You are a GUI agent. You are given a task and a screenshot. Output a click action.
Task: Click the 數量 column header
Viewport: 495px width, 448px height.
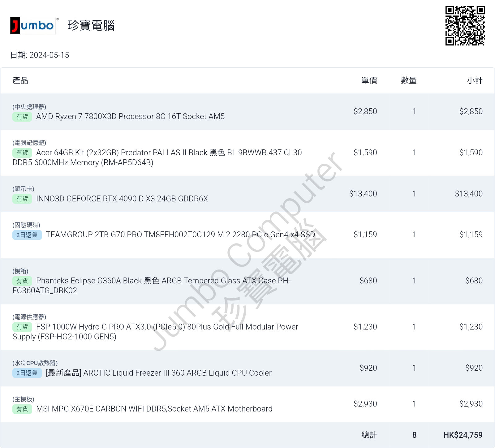pos(409,80)
